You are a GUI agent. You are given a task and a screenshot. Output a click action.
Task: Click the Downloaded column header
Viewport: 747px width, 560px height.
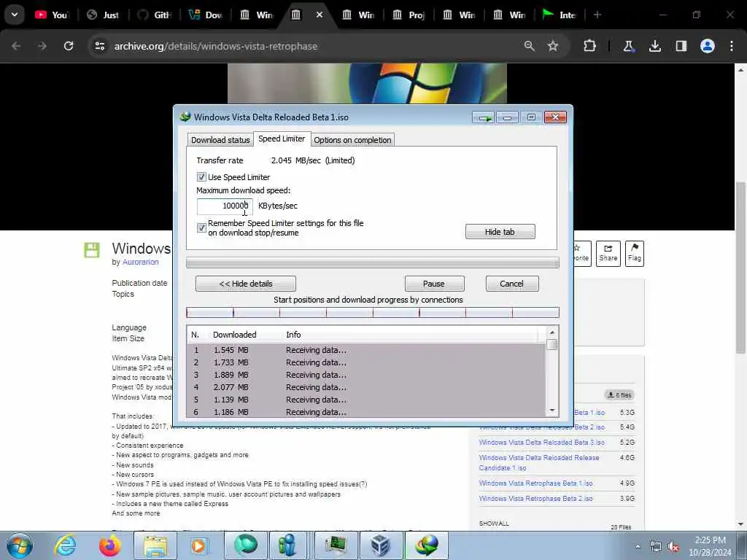click(x=234, y=335)
